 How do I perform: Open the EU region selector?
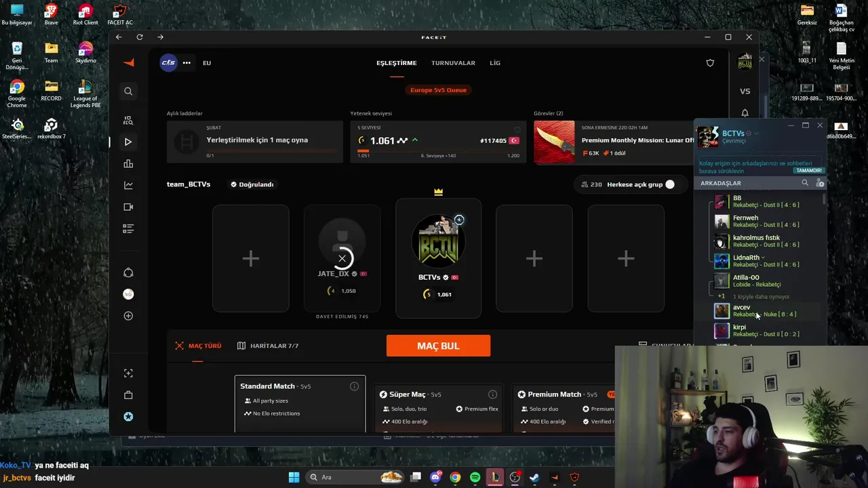tap(207, 63)
